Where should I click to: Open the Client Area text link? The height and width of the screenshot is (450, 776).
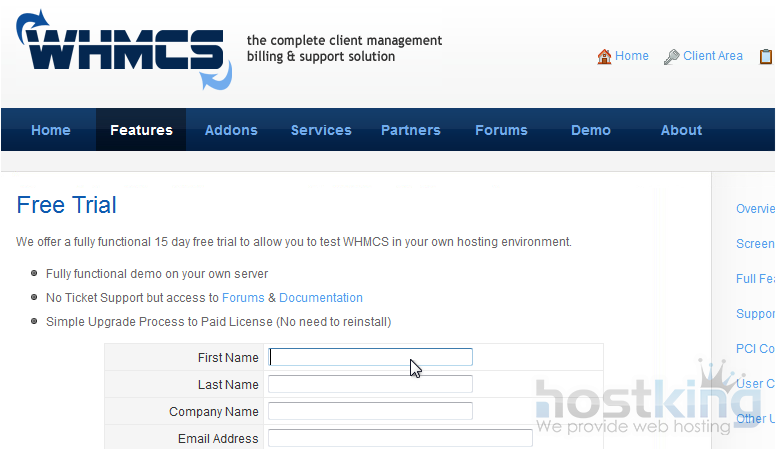(713, 56)
